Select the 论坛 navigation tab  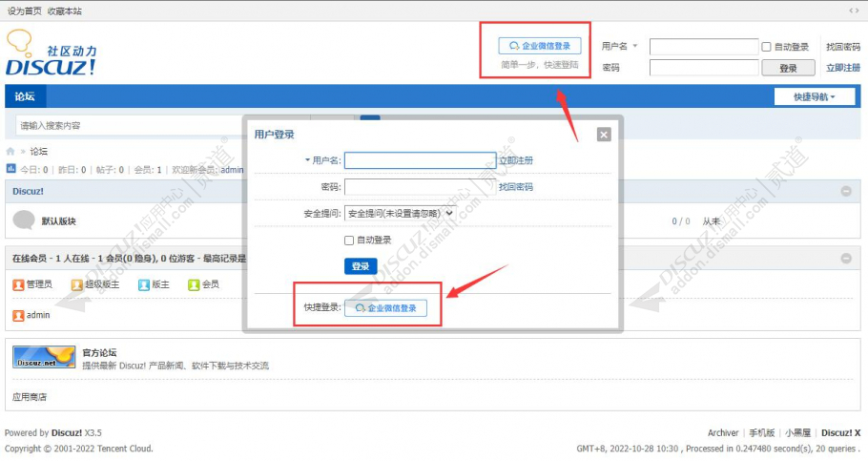(x=25, y=96)
